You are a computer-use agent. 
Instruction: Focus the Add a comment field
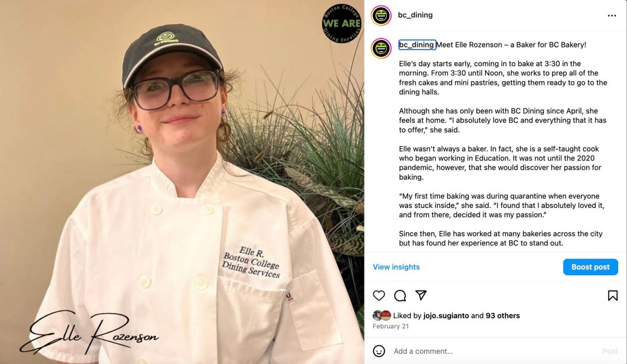coord(495,351)
